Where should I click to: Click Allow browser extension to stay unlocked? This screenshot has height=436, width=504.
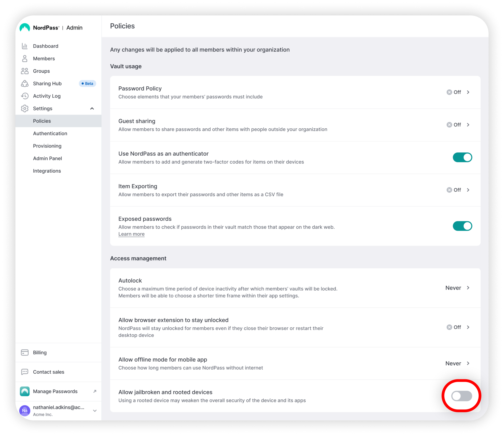coord(173,320)
